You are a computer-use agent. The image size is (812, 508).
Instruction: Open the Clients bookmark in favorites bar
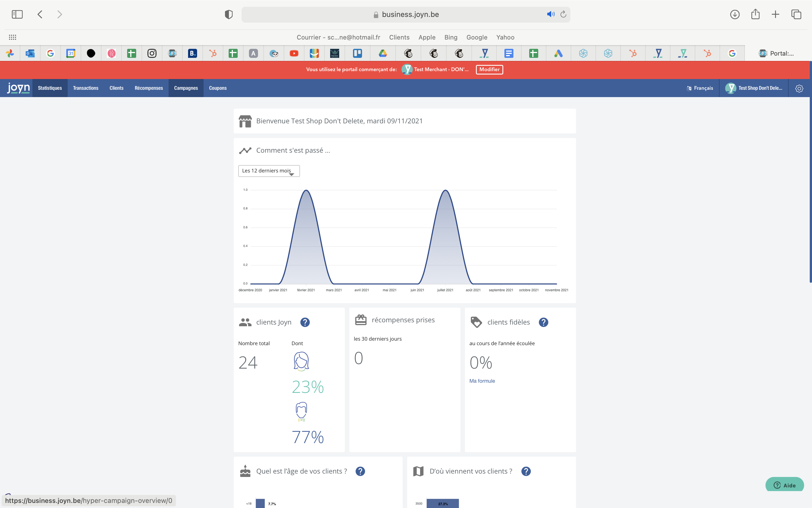pyautogui.click(x=399, y=37)
